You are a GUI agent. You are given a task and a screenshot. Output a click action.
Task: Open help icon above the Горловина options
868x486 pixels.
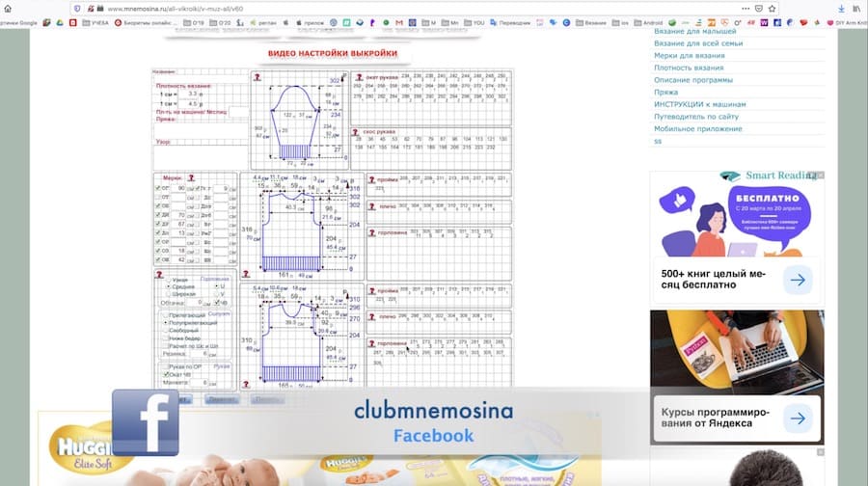159,275
